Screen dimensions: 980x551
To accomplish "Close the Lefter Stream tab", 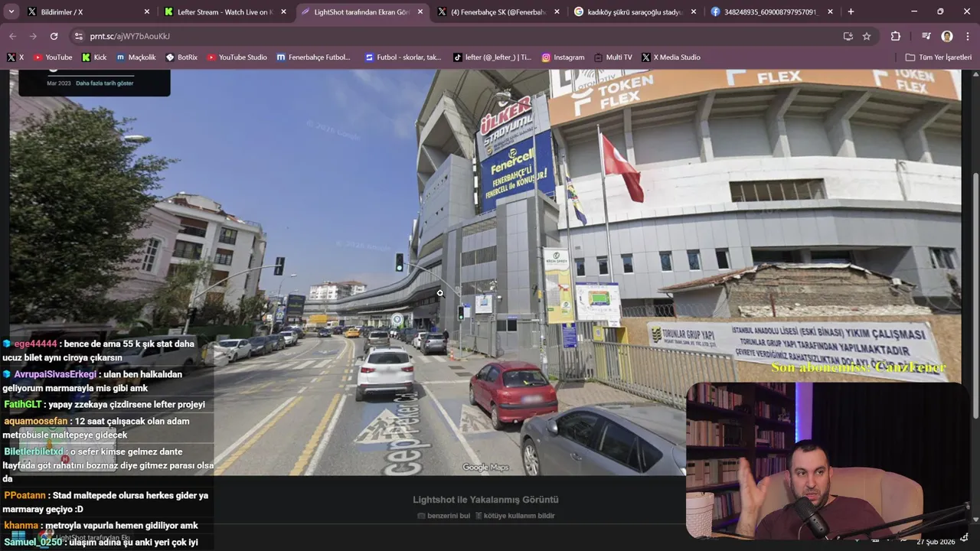I will coord(283,11).
